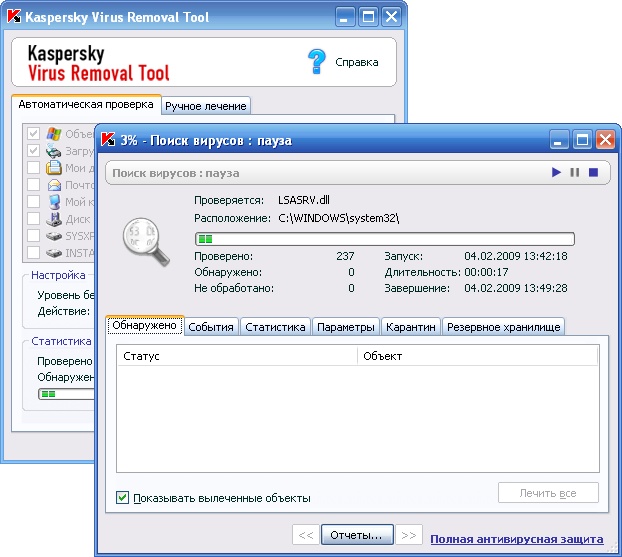Click the file name LSASRV.dll
Viewport: 622px width, 557px height.
(304, 200)
